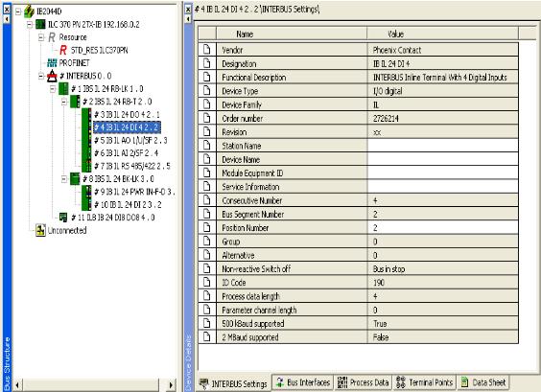Select the #4 IB IL 24 DI 4 item
Screen dimensions: 541x392
coord(127,127)
